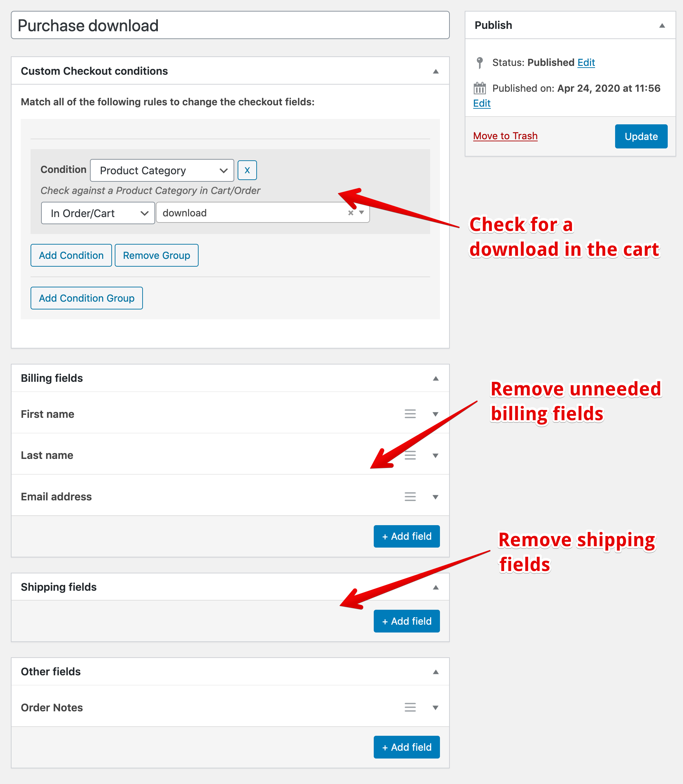Open the In Order/Cart dropdown
Image resolution: width=683 pixels, height=784 pixels.
(x=98, y=213)
